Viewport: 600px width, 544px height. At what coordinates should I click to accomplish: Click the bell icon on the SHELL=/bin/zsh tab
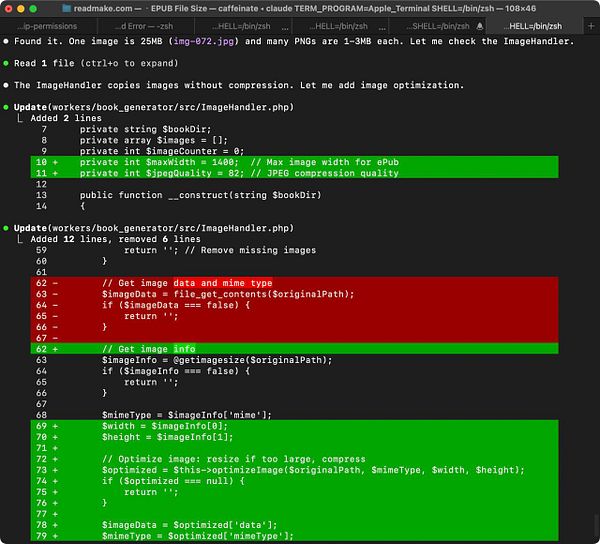(479, 26)
